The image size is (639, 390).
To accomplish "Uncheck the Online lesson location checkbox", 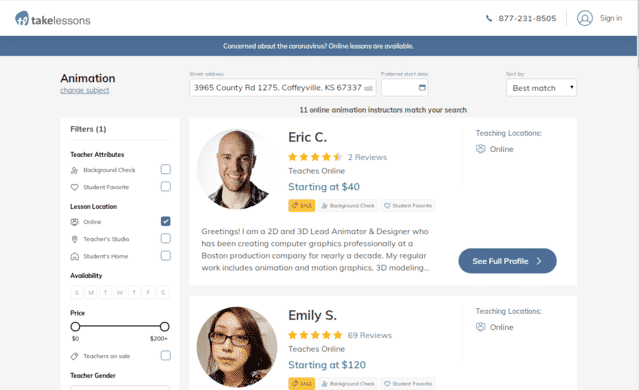I will pos(165,221).
